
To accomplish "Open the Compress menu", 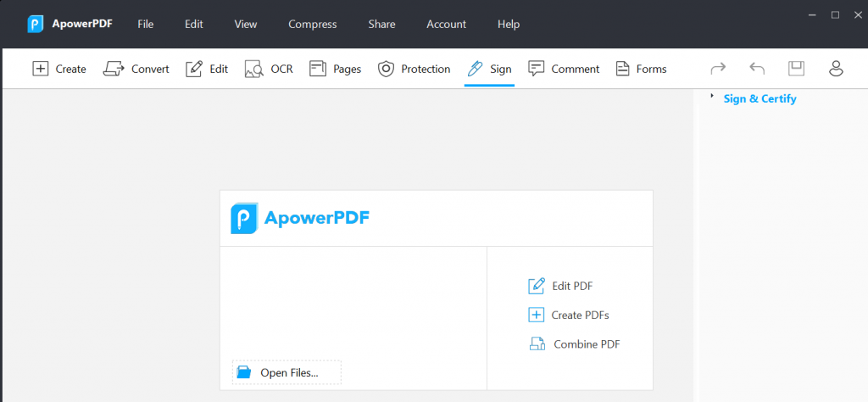I will [312, 25].
